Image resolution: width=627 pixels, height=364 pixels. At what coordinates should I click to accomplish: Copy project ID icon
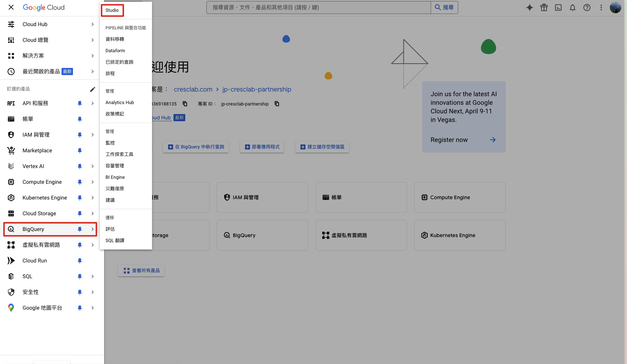point(277,104)
